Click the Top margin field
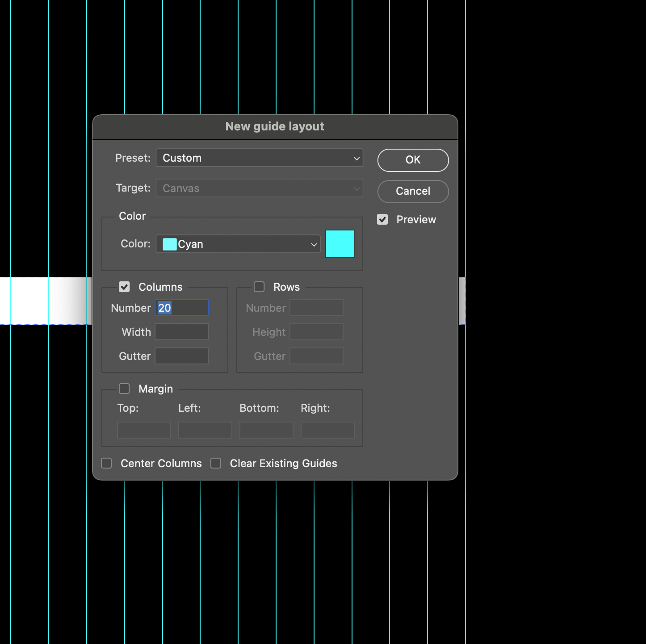This screenshot has width=646, height=644. point(143,430)
